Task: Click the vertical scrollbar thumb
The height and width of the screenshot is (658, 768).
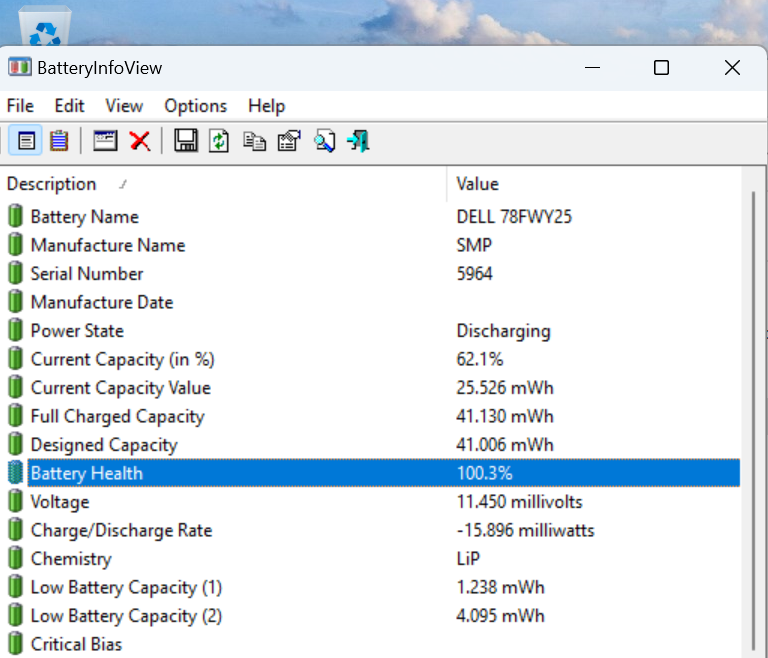Action: coord(754,421)
